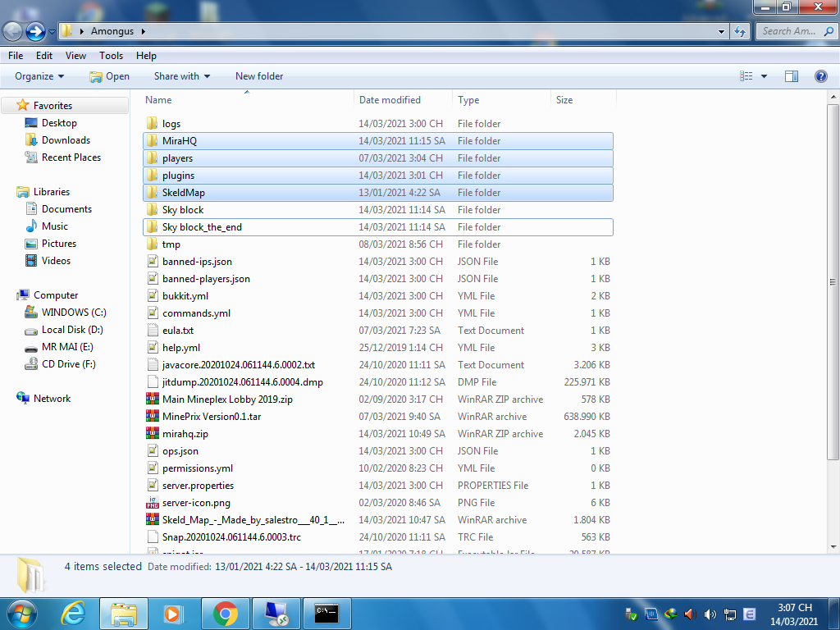Select MinePrix Version0.1.tar archive icon
Image resolution: width=840 pixels, height=630 pixels.
[x=152, y=416]
